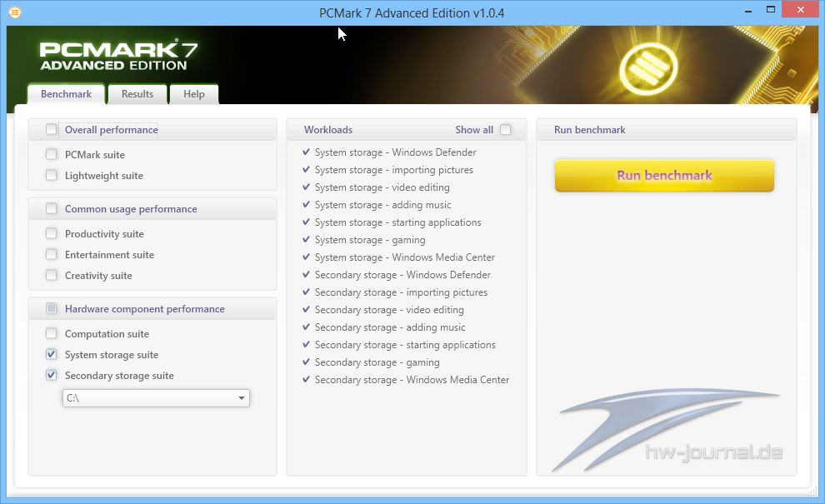The image size is (825, 504).
Task: Uncheck the Secondary storage suite
Action: coord(51,375)
